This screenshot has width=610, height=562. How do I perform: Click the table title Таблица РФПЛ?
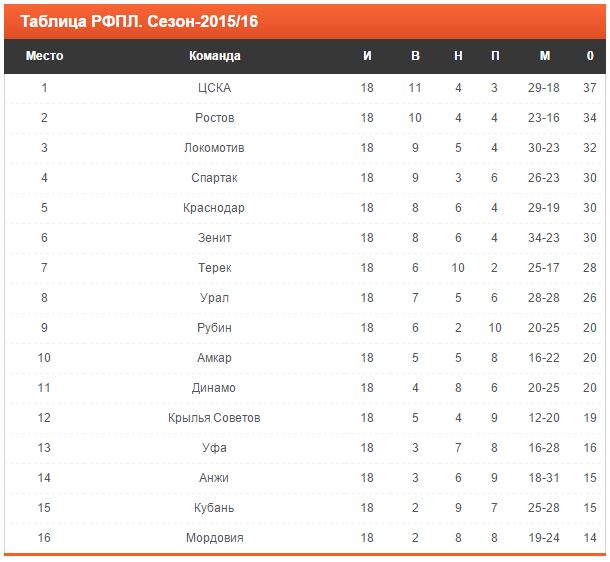[x=81, y=21]
